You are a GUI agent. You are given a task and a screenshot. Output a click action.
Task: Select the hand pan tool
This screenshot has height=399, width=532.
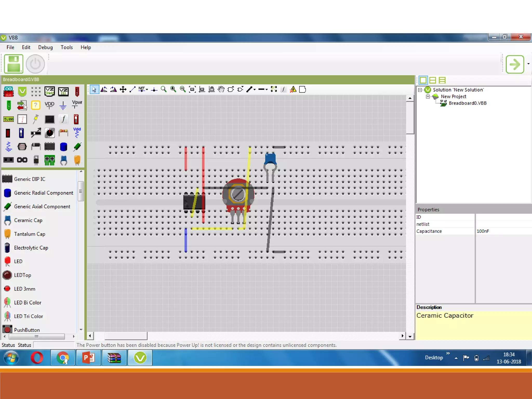point(221,89)
